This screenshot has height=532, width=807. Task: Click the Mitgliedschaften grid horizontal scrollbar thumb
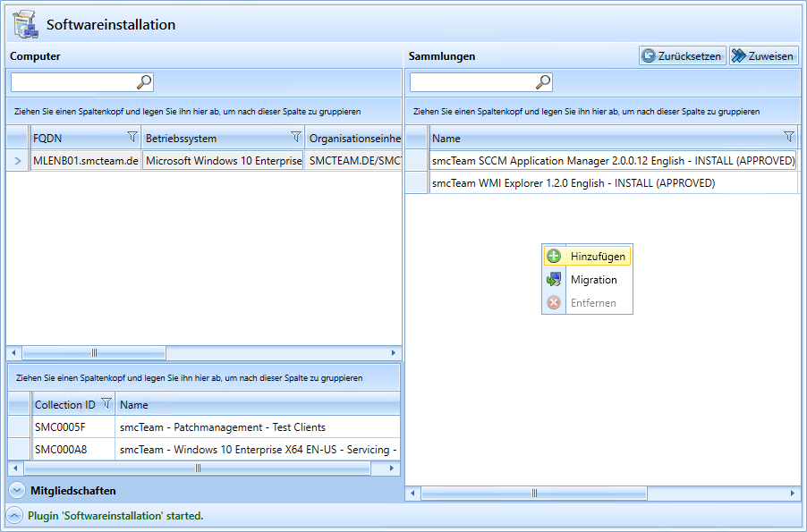click(198, 469)
